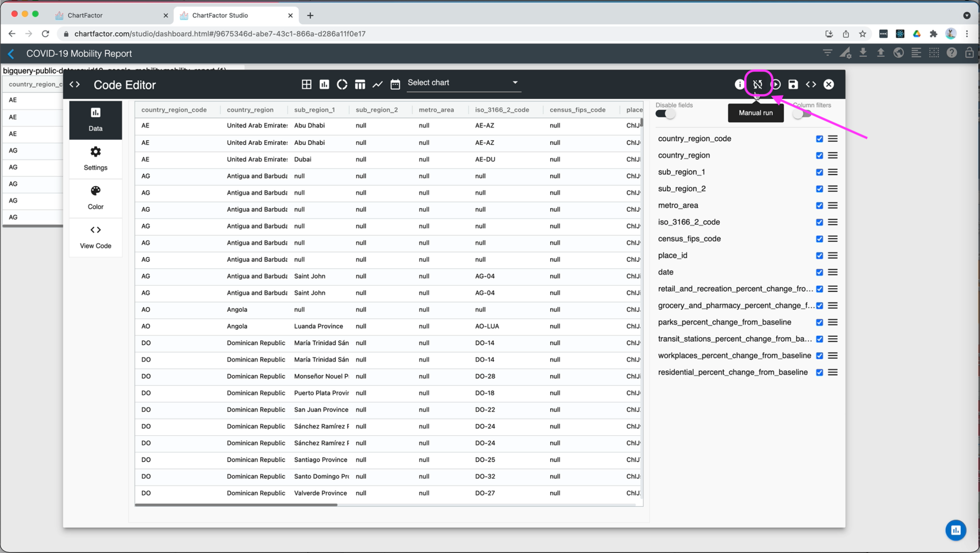980x553 pixels.
Task: Save with the floppy disk icon
Action: (x=793, y=84)
